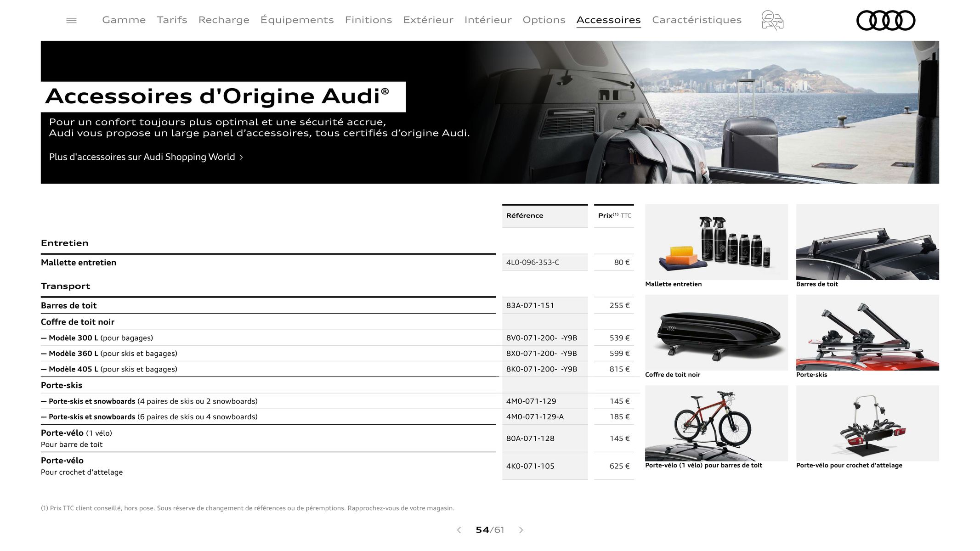980x551 pixels.
Task: Click the 'Accessoires d'Origine Audi' heading
Action: tap(217, 96)
